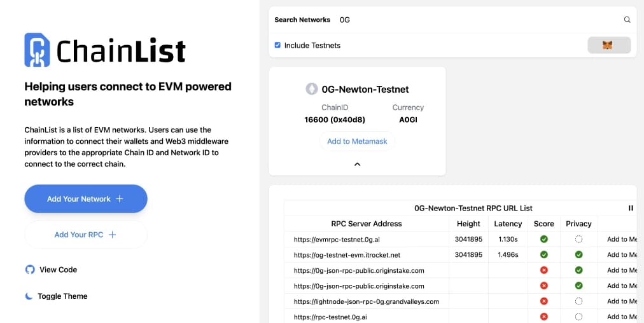Click the RPC Server Address column header

(x=367, y=224)
